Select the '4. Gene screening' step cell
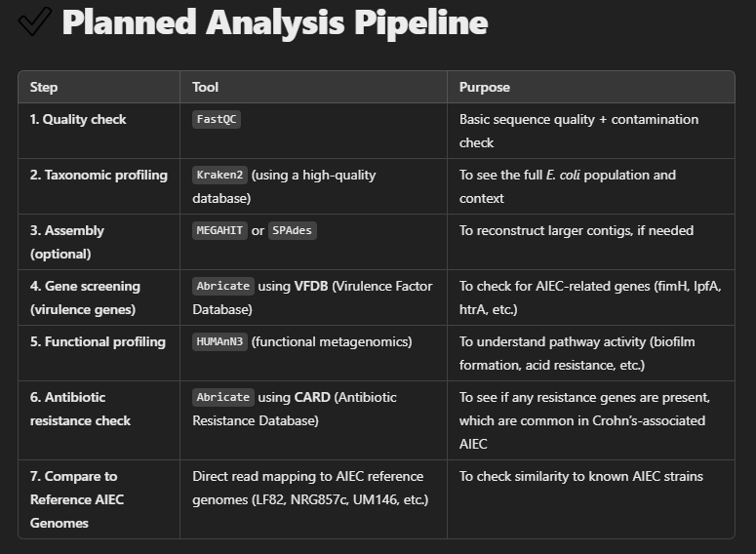The width and height of the screenshot is (756, 554). [x=85, y=297]
